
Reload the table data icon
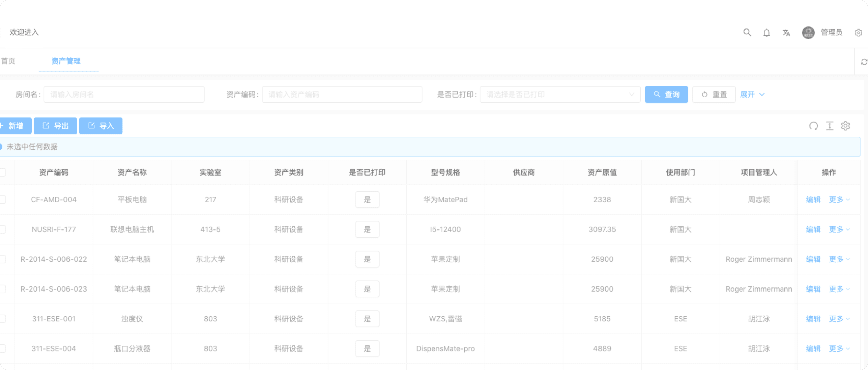813,126
